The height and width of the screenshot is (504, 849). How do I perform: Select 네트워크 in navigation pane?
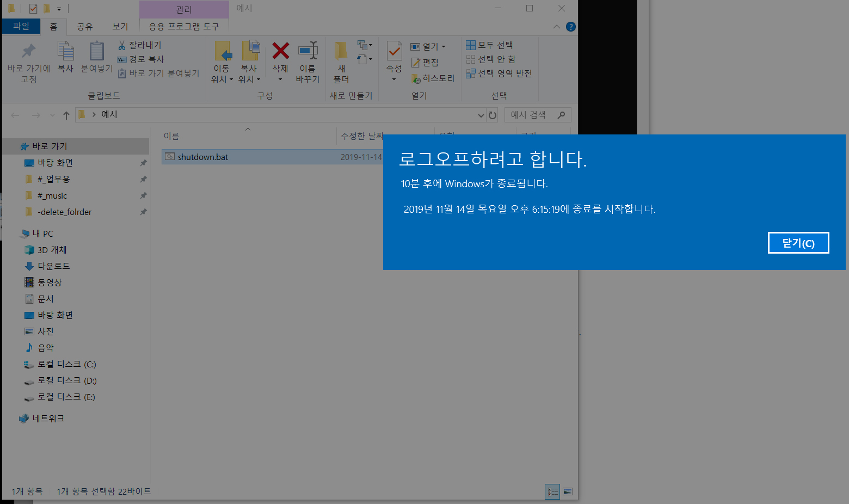[x=48, y=418]
